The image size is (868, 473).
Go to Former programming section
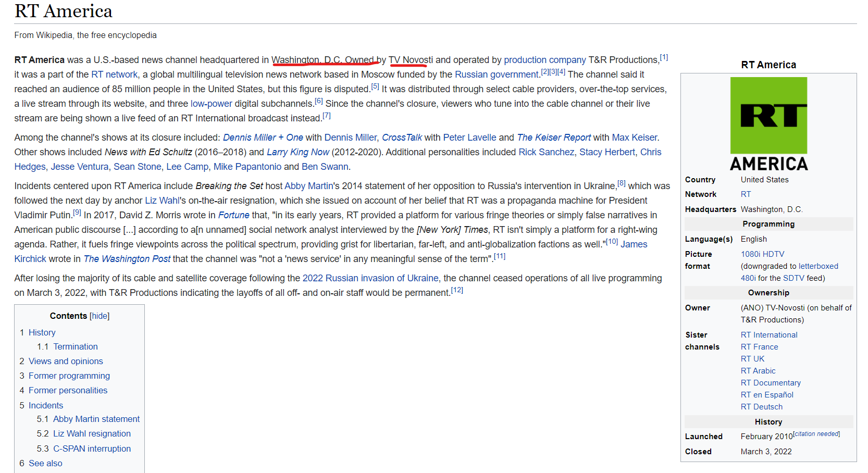click(69, 376)
